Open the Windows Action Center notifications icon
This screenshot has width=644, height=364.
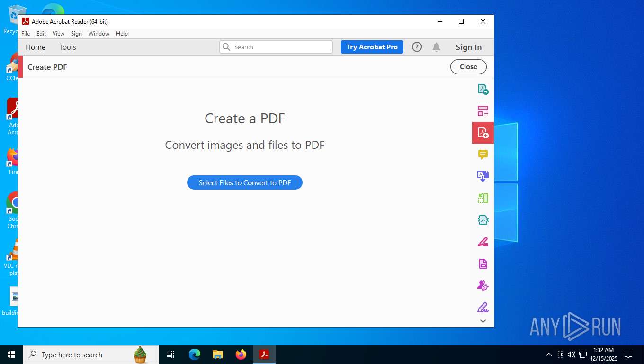tap(628, 355)
